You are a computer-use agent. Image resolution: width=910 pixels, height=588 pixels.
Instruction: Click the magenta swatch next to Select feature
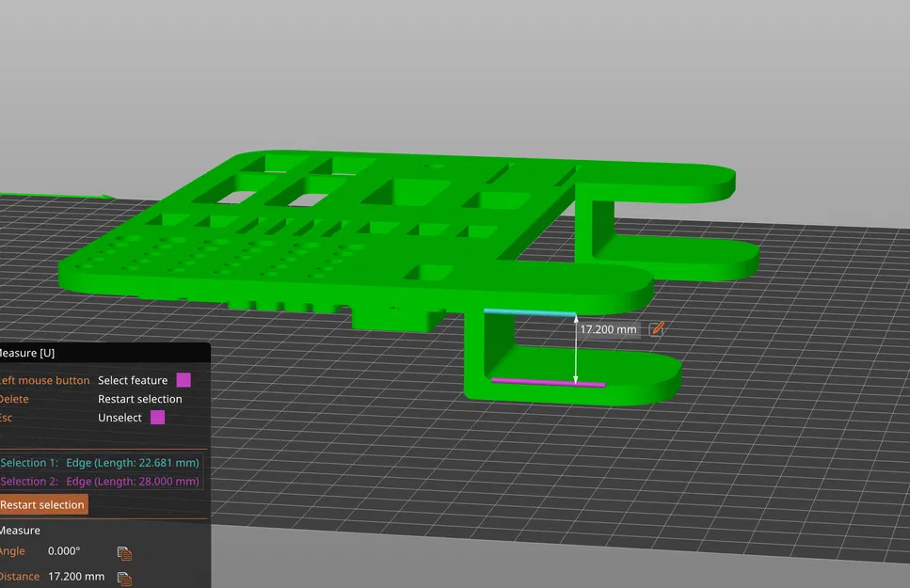pyautogui.click(x=184, y=380)
